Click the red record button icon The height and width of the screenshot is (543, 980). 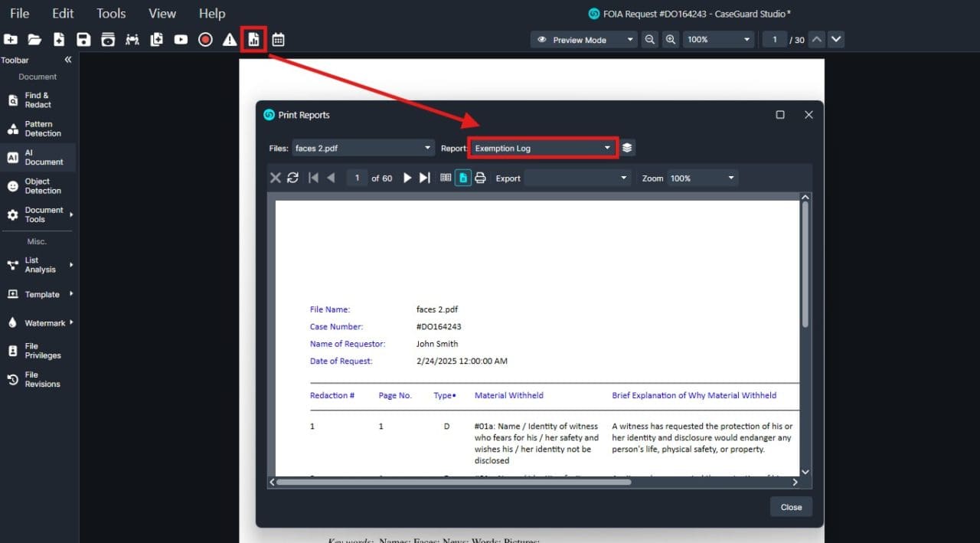click(205, 40)
